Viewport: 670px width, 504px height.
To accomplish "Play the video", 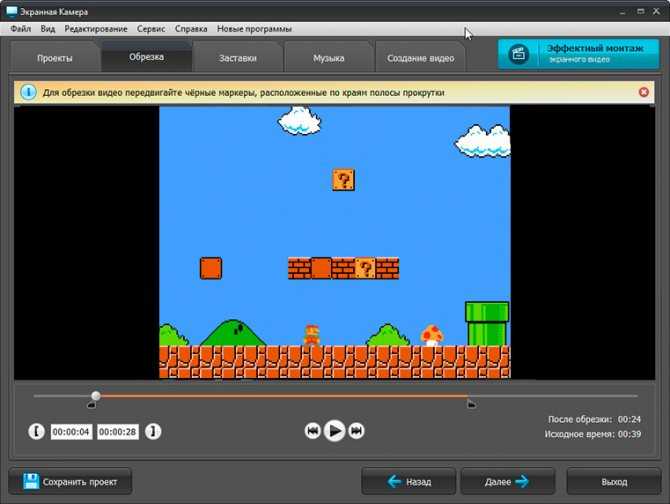I will pos(334,431).
